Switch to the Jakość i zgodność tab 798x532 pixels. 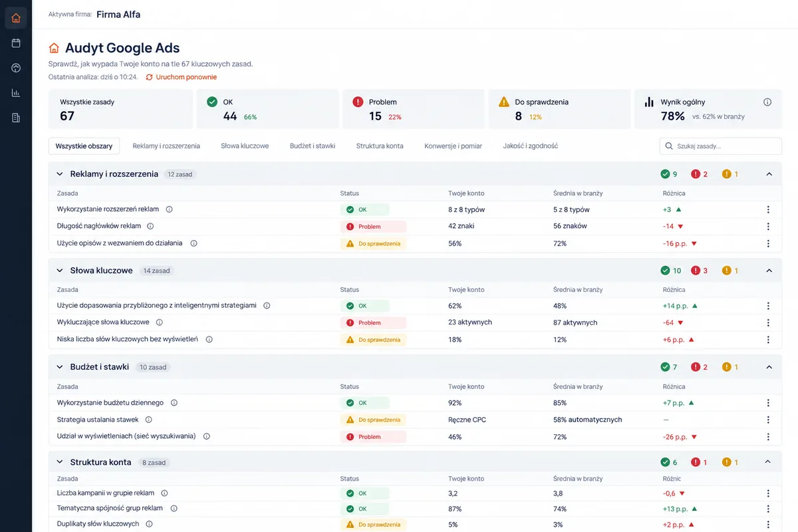531,146
